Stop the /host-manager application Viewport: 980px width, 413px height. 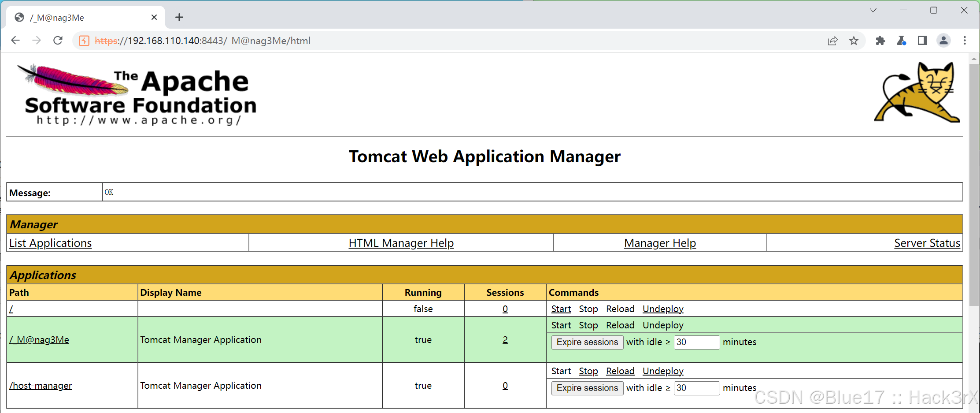tap(588, 371)
